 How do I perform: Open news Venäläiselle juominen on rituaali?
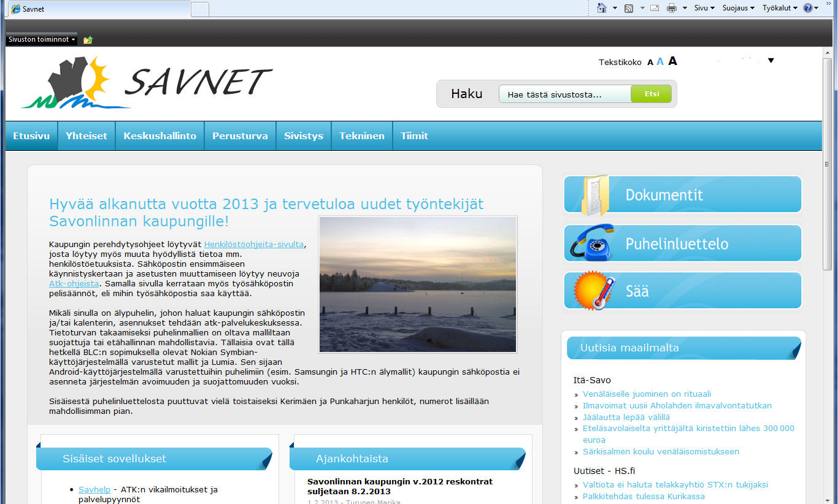point(647,394)
